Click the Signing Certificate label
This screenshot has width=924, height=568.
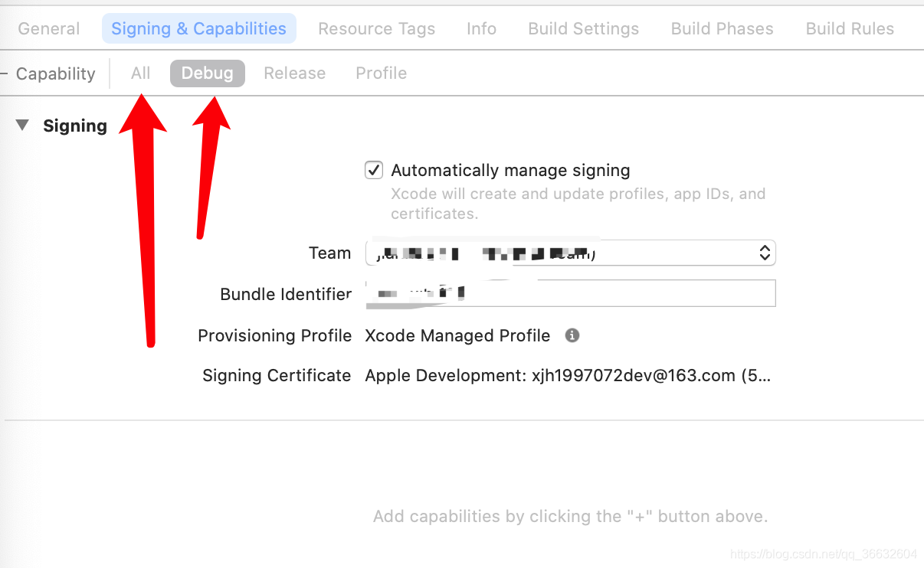pos(277,375)
